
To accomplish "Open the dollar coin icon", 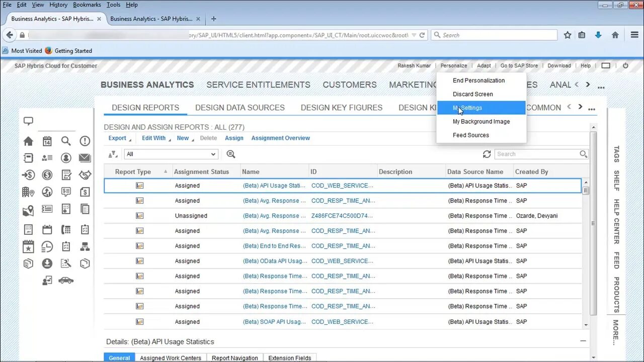I will 47,175.
